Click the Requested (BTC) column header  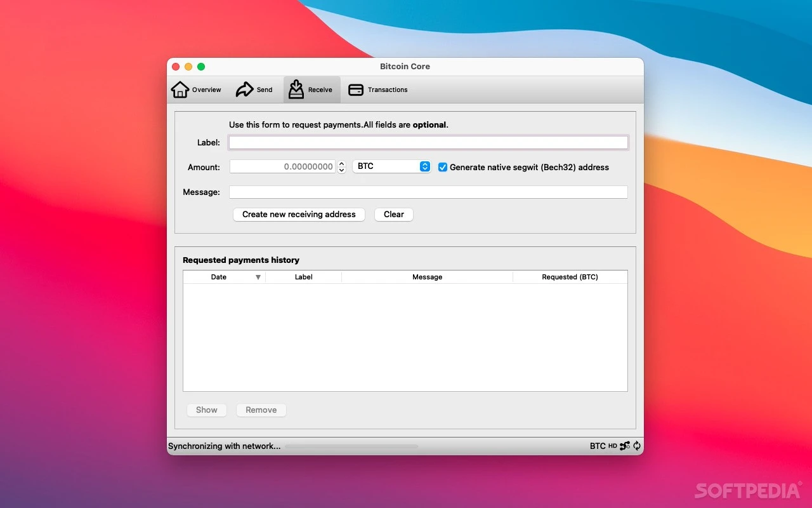[570, 277]
